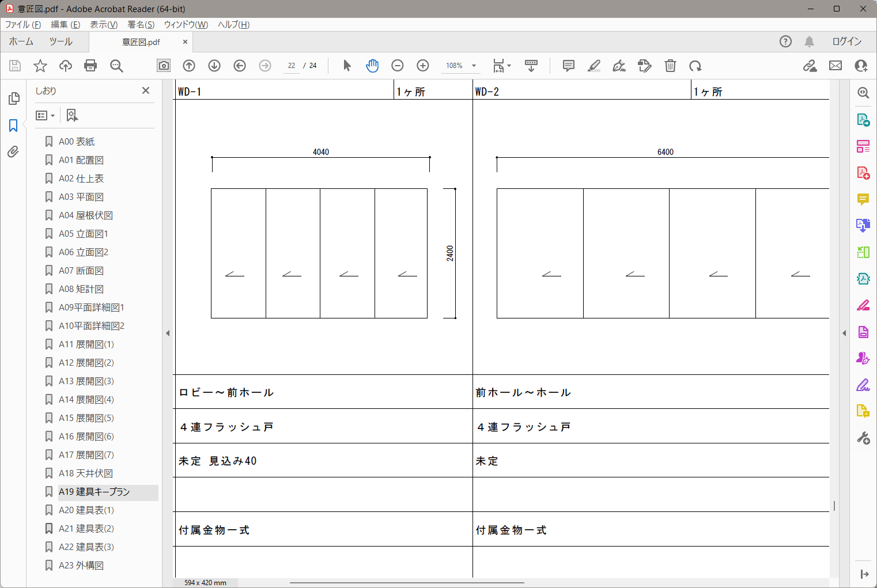Collapse the left navigation pane
Viewport: 877px width, 588px height.
coord(168,333)
